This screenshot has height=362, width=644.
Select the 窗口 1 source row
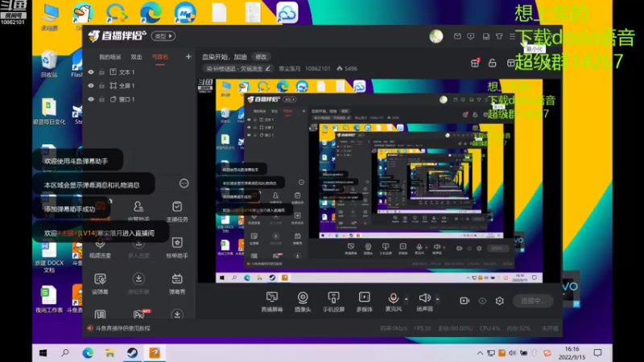click(x=138, y=99)
